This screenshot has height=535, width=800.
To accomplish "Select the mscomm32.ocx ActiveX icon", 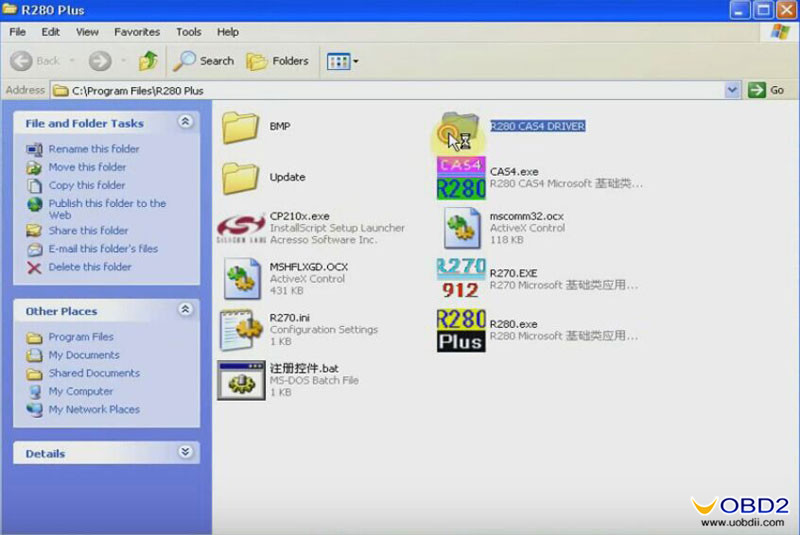I will (x=461, y=228).
